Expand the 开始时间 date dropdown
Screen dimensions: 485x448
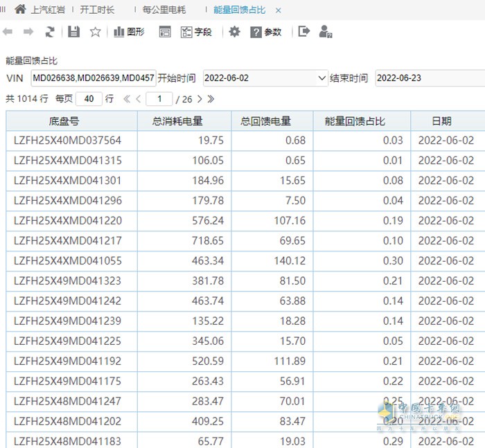(321, 78)
